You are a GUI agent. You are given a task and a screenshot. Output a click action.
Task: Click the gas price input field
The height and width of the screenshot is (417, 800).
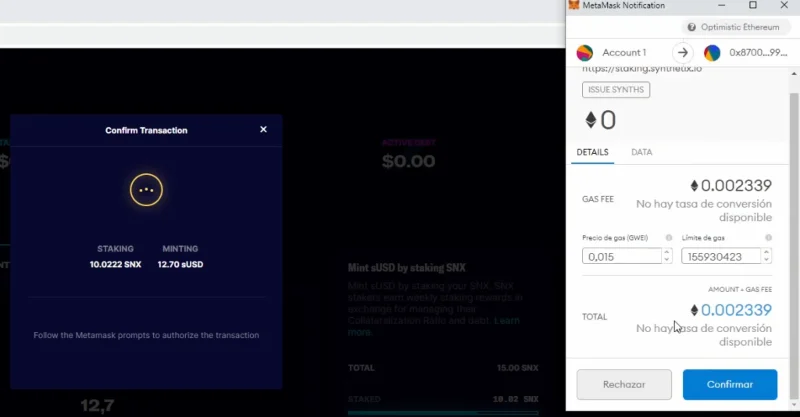pos(622,256)
